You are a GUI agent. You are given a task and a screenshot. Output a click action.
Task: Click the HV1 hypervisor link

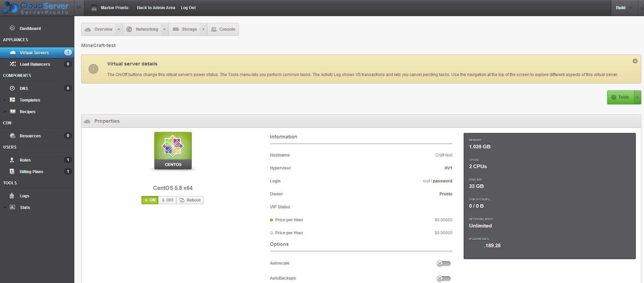pyautogui.click(x=448, y=168)
